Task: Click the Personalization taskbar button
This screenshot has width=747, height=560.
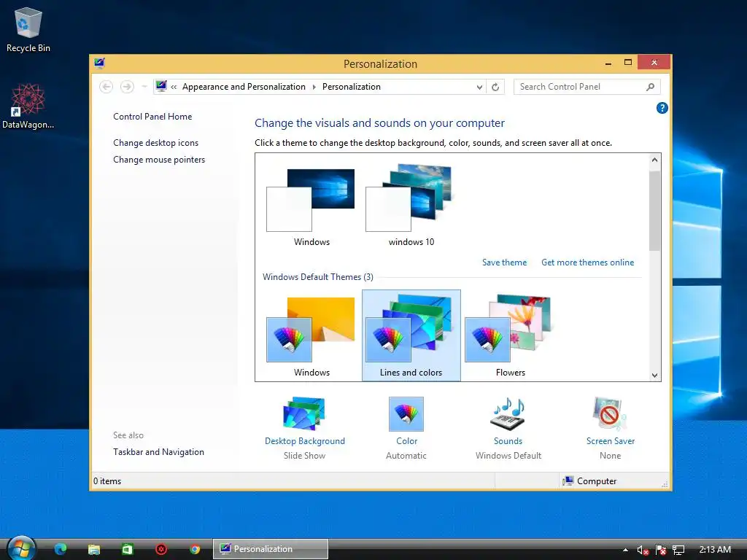Action: (x=270, y=549)
